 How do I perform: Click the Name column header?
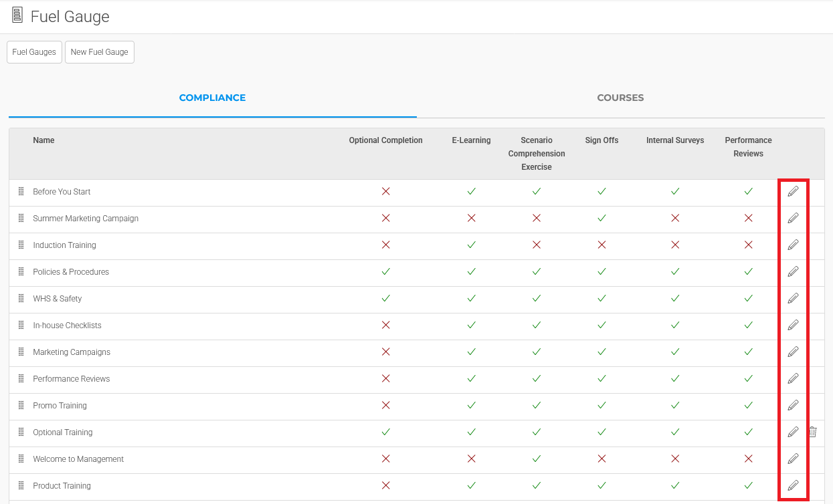[43, 140]
